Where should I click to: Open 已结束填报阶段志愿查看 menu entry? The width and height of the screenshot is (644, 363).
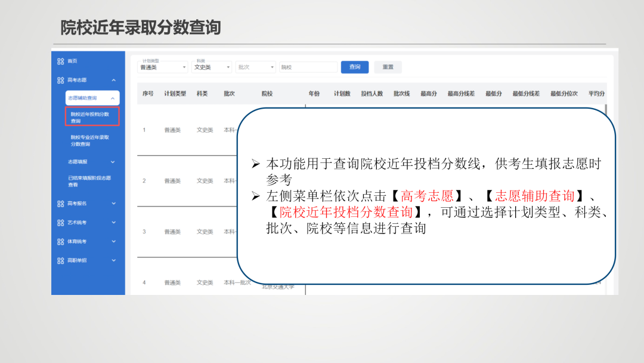point(89,181)
